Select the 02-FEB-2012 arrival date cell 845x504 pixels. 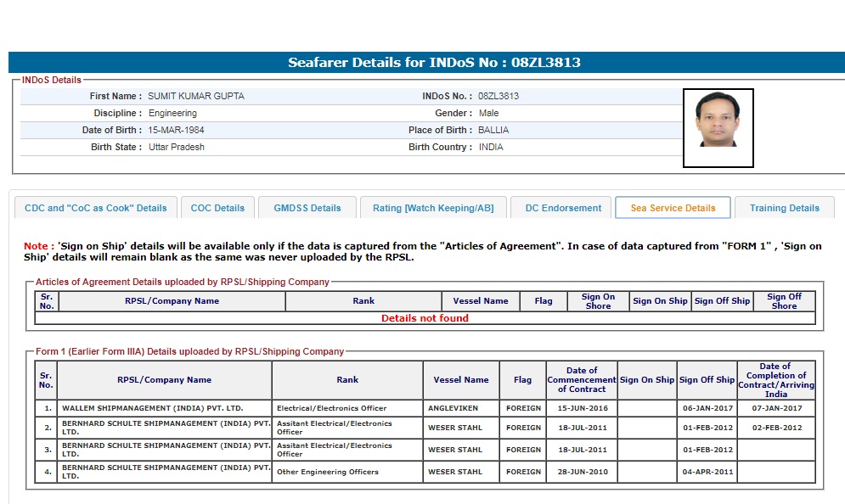point(775,428)
